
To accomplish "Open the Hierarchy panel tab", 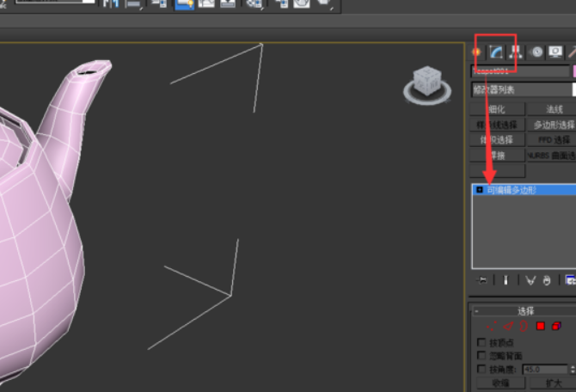I will [514, 52].
